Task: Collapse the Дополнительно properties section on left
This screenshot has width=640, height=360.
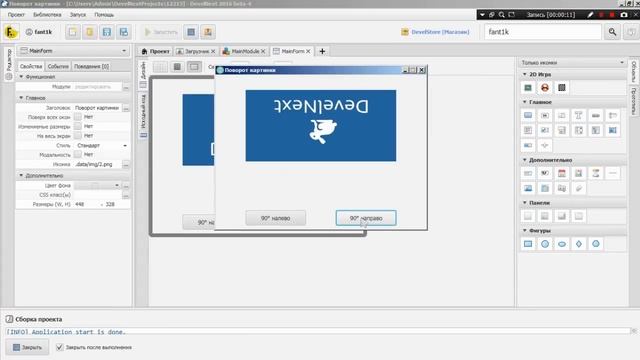Action: point(21,175)
